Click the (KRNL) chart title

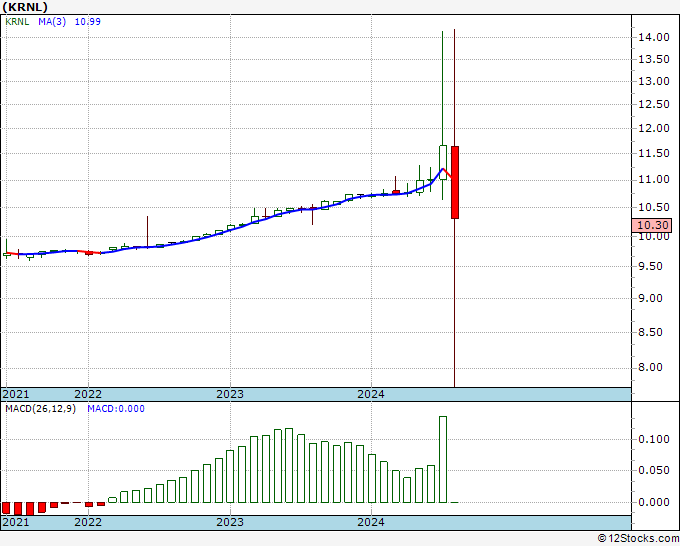pos(25,7)
